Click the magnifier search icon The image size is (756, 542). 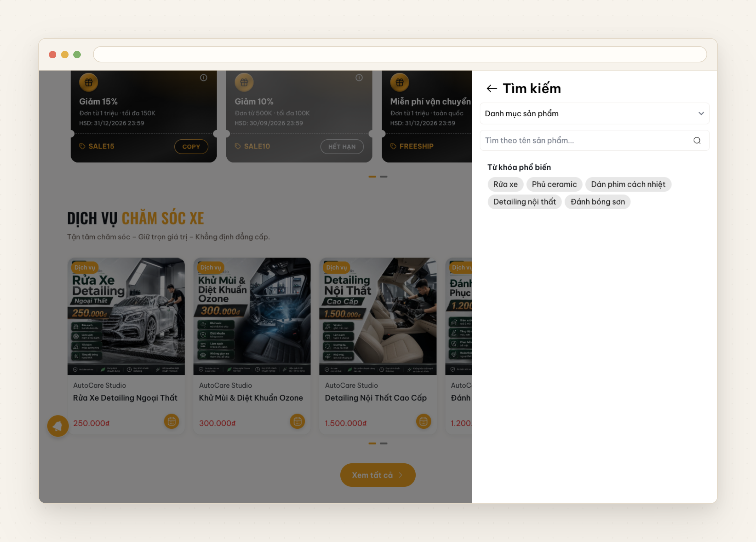[x=697, y=140]
